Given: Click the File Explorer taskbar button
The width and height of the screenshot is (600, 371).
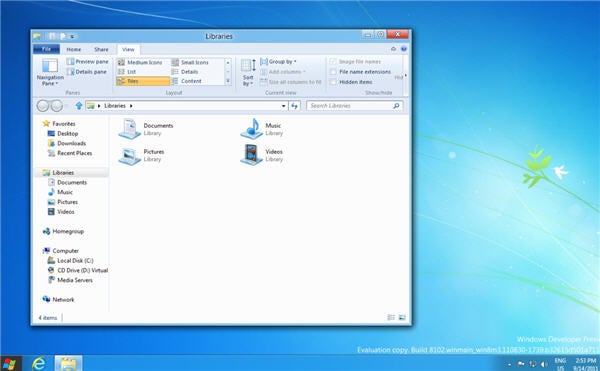Looking at the screenshot, I should [68, 364].
